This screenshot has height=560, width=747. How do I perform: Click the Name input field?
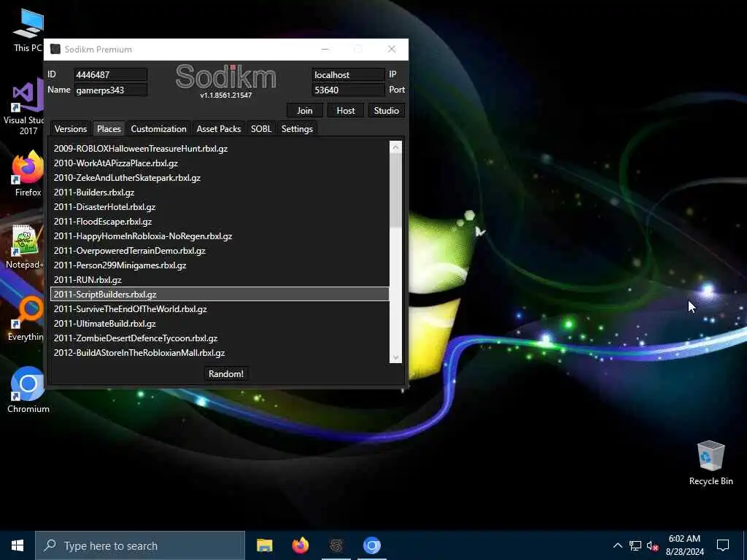[111, 90]
